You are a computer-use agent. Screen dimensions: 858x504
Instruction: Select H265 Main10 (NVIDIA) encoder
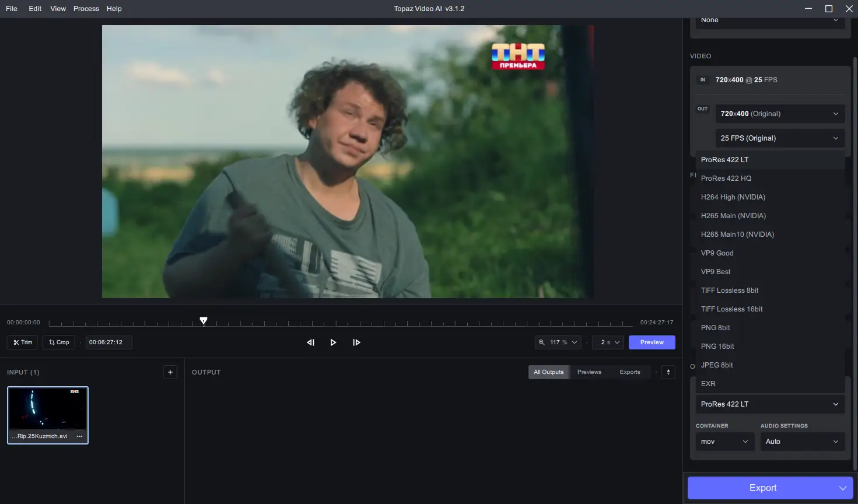tap(770, 235)
